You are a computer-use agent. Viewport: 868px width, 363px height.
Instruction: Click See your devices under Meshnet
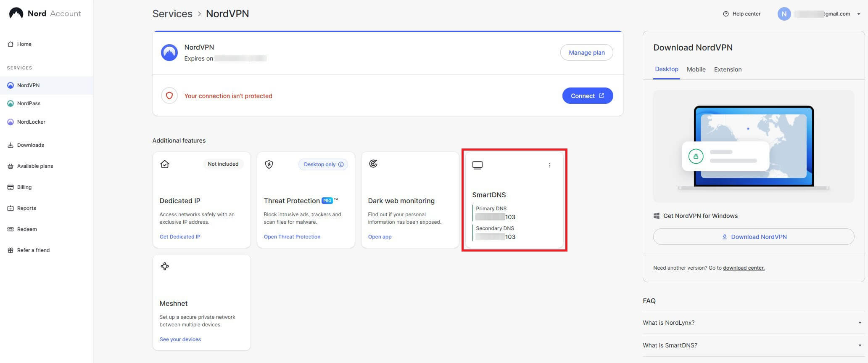[180, 339]
